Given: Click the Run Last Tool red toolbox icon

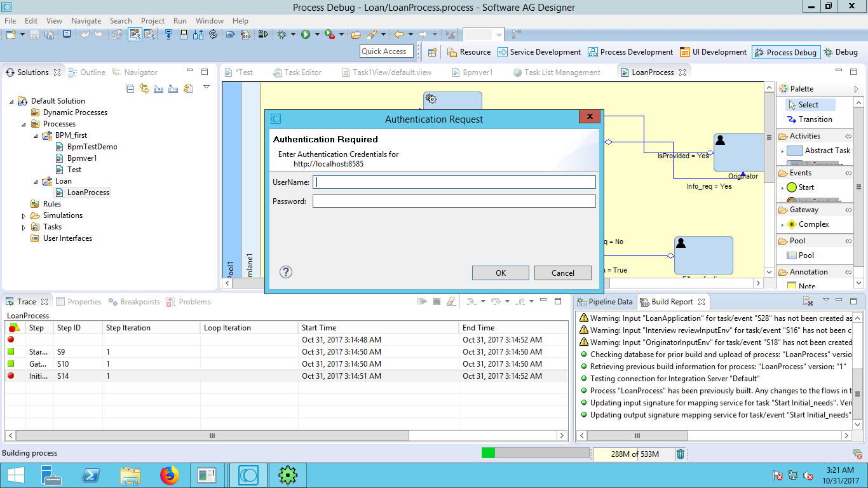Looking at the screenshot, I should coord(329,34).
